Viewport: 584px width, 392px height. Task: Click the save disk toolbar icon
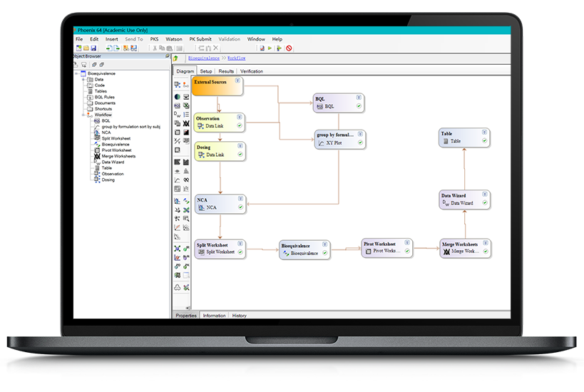point(93,48)
